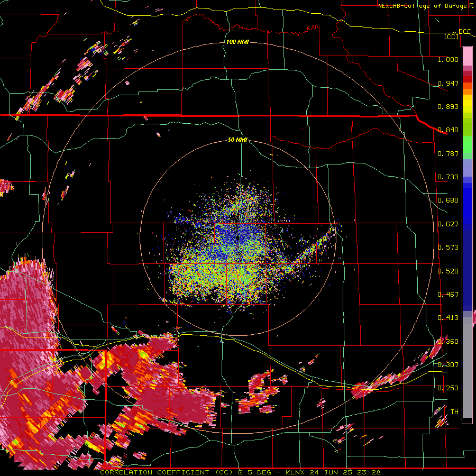Click the 50 NMI range ring label
Screen dimensions: 476x476
coord(237,140)
